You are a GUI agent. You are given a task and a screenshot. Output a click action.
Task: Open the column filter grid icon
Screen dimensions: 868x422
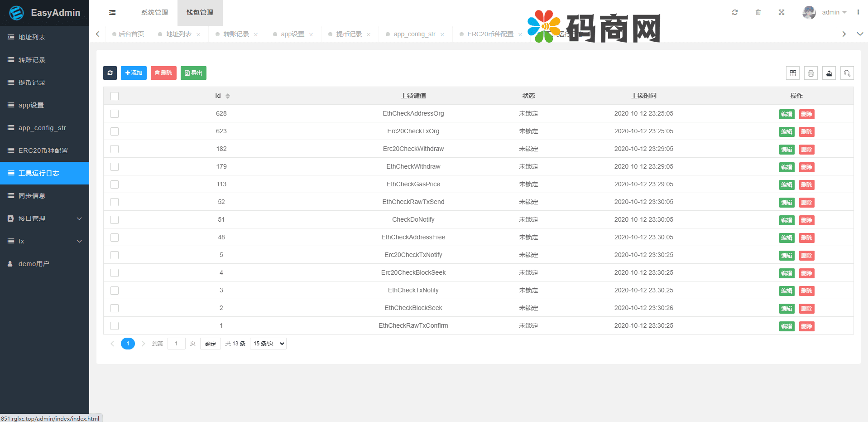click(x=792, y=73)
